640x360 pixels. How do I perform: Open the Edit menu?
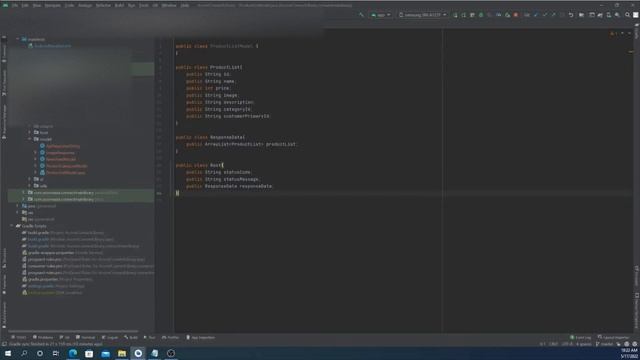click(25, 5)
